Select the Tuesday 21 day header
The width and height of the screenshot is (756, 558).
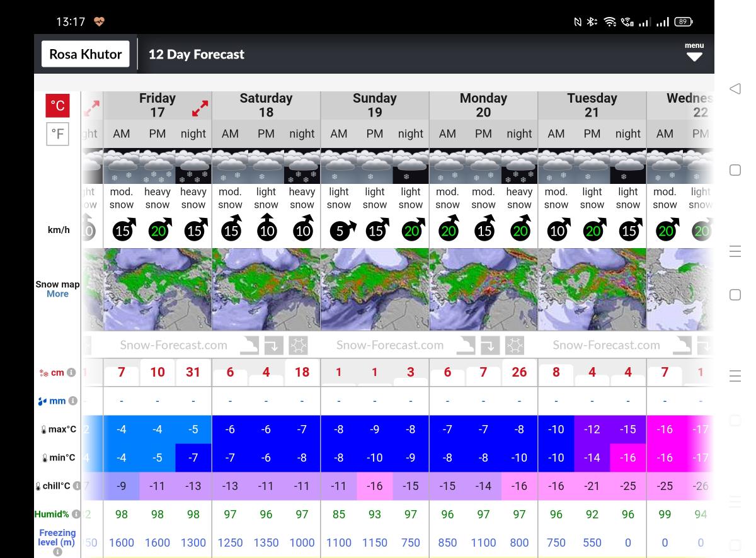[x=592, y=105]
